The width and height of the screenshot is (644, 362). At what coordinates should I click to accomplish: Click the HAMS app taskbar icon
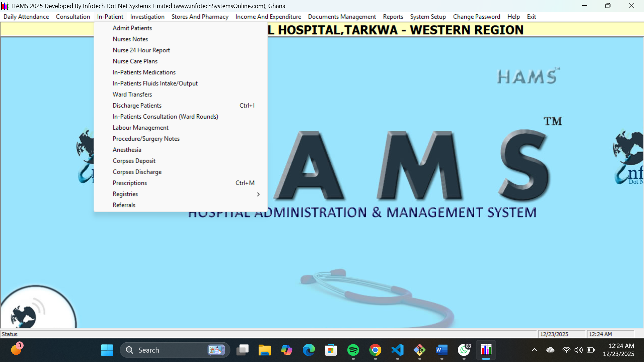click(486, 350)
